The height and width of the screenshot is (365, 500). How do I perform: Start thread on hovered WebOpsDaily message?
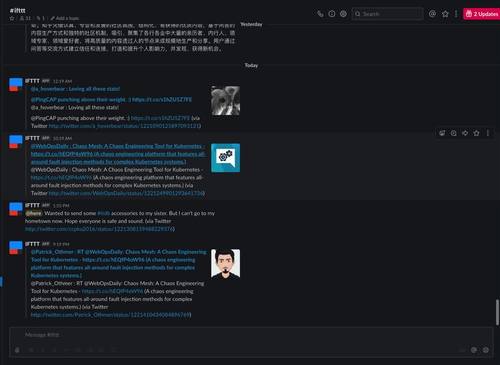coord(454,133)
